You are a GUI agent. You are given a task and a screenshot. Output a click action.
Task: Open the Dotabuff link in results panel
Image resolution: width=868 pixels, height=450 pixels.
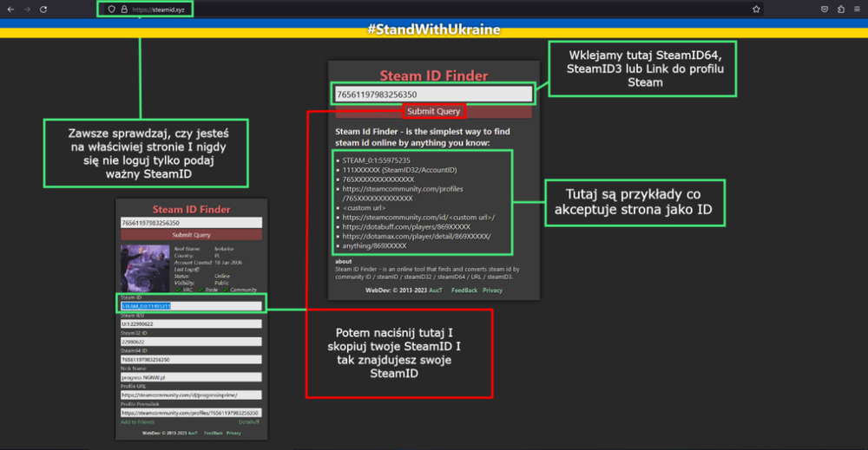(248, 421)
